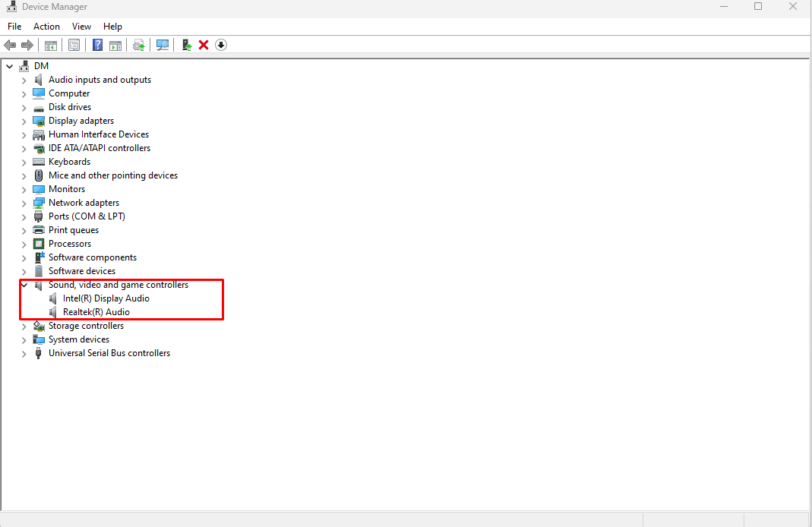Uninstall device using the red X icon
The image size is (812, 527).
tap(204, 45)
